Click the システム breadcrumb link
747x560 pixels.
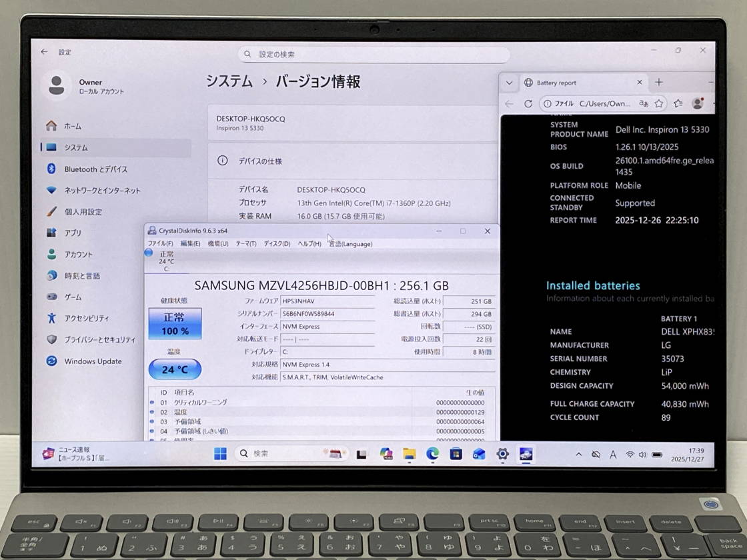[229, 81]
